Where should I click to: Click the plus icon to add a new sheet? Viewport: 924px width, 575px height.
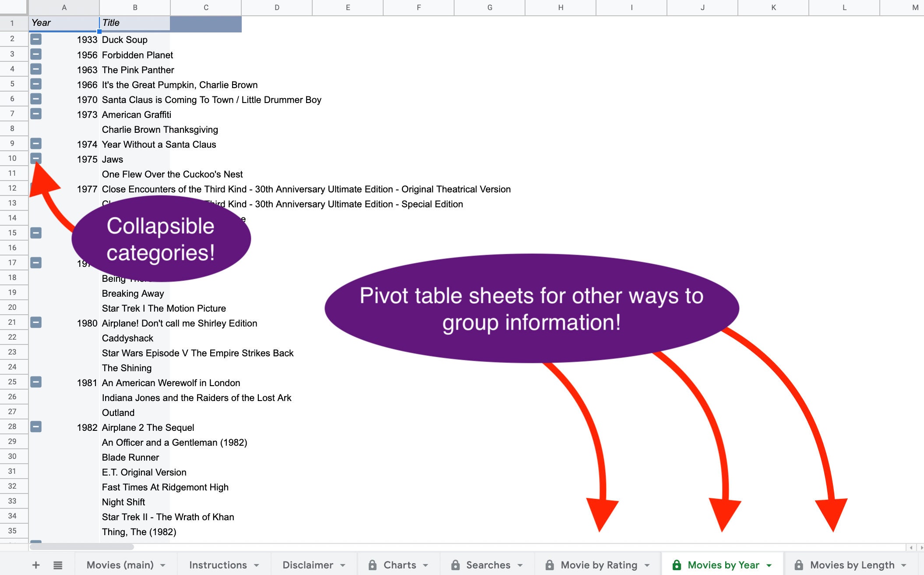point(36,565)
